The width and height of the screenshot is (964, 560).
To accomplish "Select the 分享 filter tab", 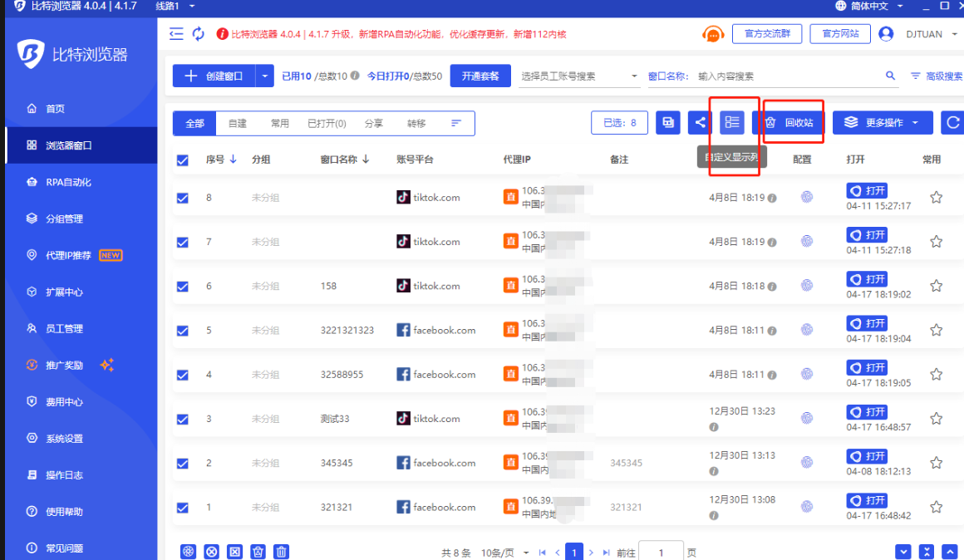I will click(x=374, y=122).
